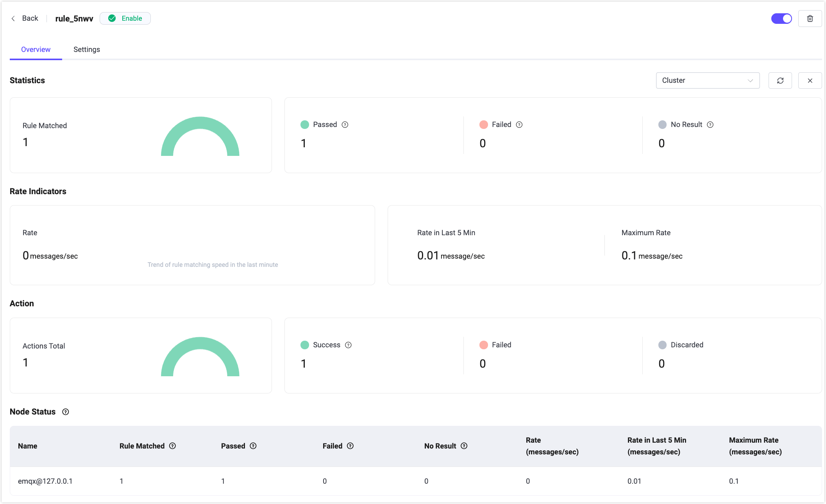Click help icon next to Node Status
The image size is (826, 504).
pos(66,412)
